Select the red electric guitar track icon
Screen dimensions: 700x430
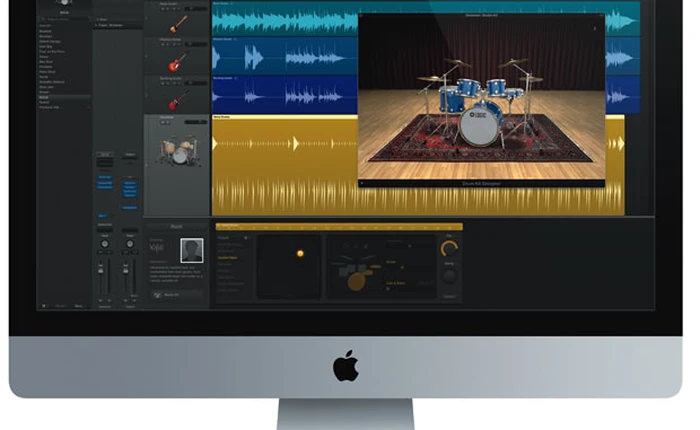point(178,100)
